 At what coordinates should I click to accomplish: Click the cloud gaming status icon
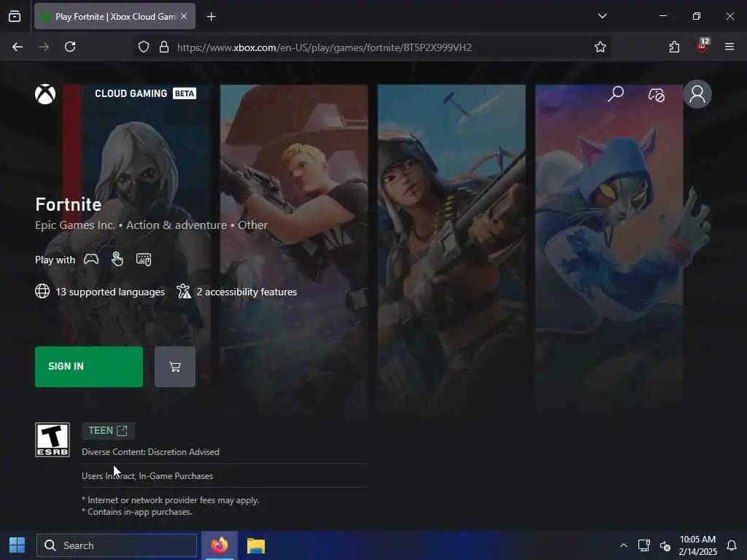click(657, 95)
